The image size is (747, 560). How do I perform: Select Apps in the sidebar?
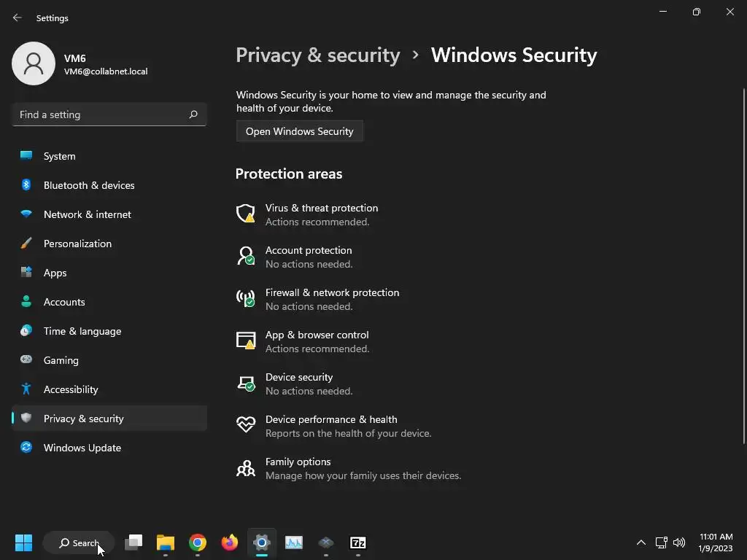109,273
